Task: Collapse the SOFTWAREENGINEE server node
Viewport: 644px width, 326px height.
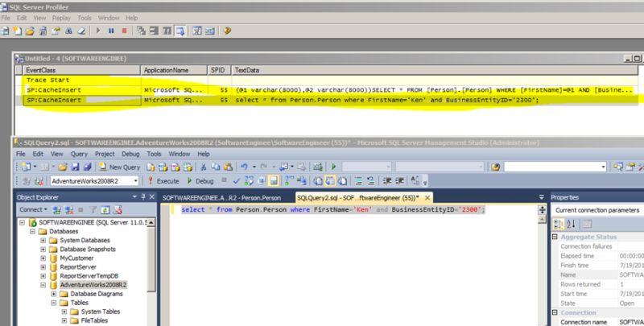Action: (x=23, y=222)
